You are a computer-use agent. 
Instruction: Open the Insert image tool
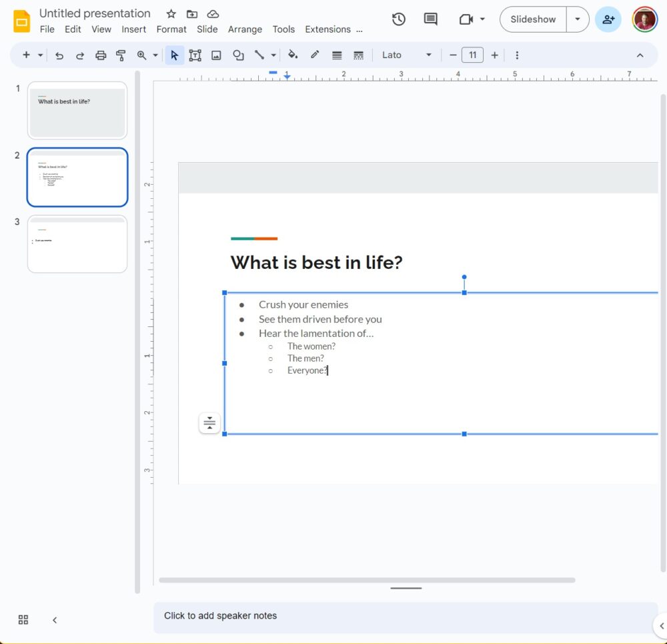tap(216, 55)
